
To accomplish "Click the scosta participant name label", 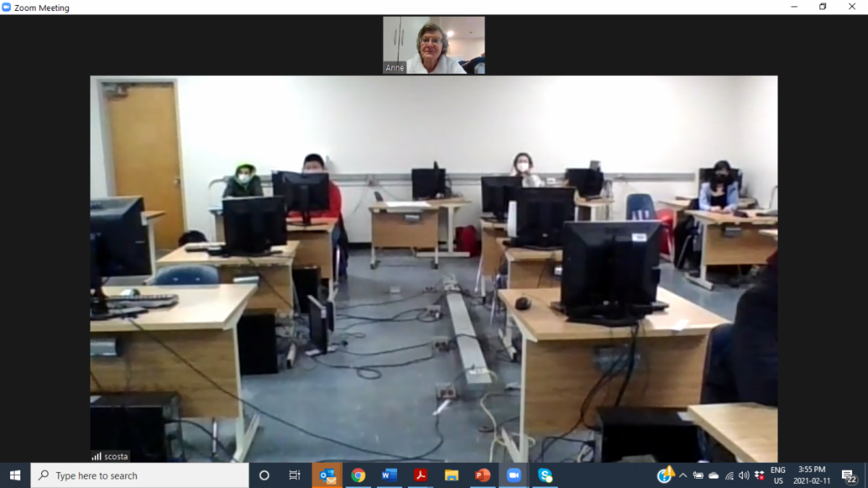I will point(116,456).
